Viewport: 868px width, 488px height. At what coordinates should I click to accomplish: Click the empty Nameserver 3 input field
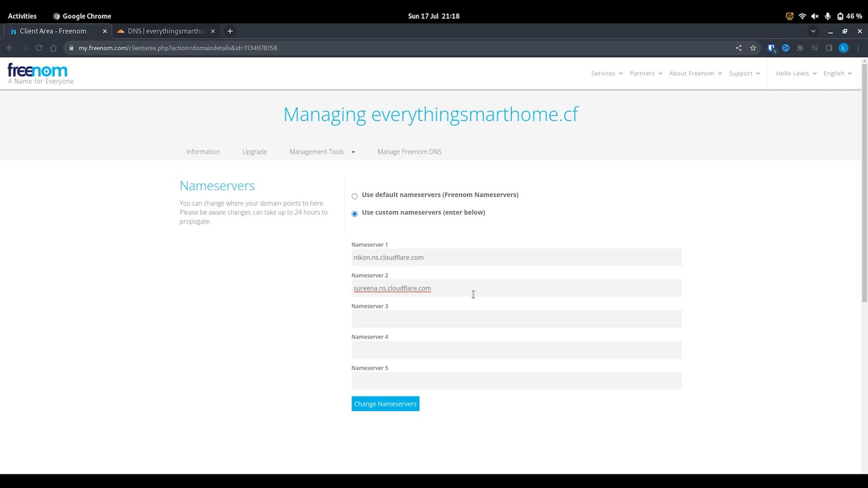[515, 319]
